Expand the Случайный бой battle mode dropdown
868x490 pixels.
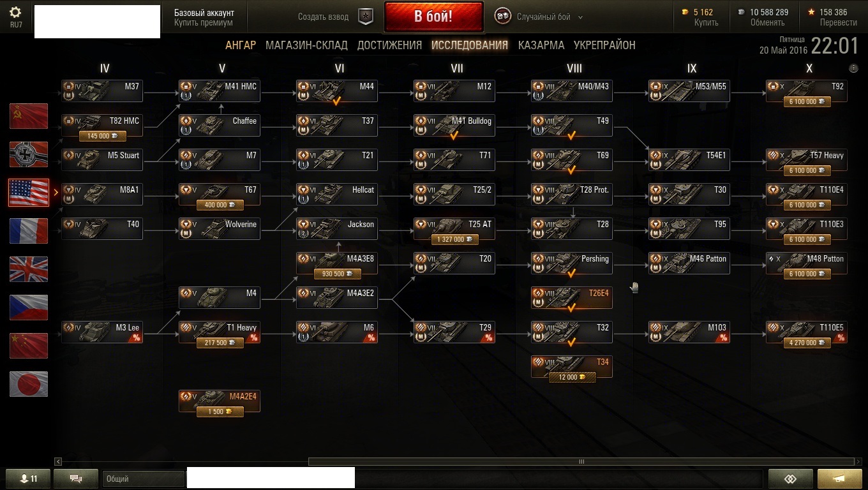pos(580,17)
